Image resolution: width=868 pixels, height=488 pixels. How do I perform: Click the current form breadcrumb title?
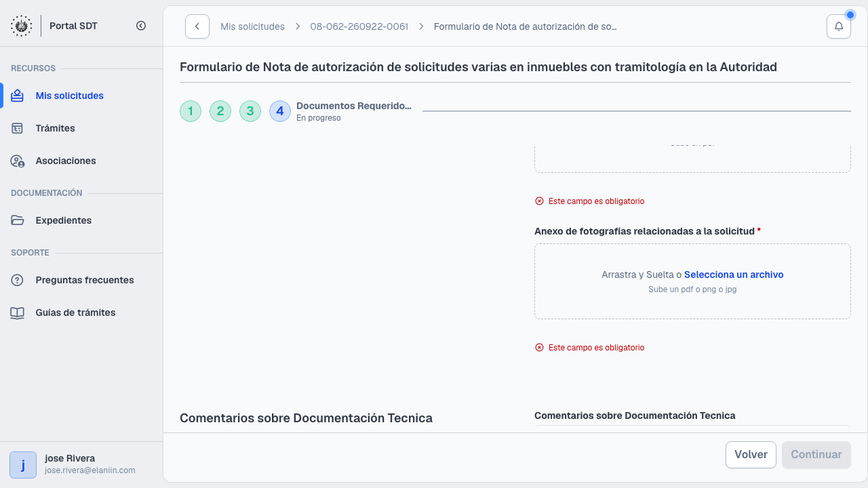point(526,26)
